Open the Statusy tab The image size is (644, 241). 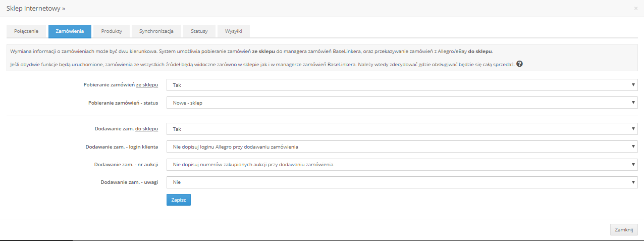pyautogui.click(x=199, y=31)
